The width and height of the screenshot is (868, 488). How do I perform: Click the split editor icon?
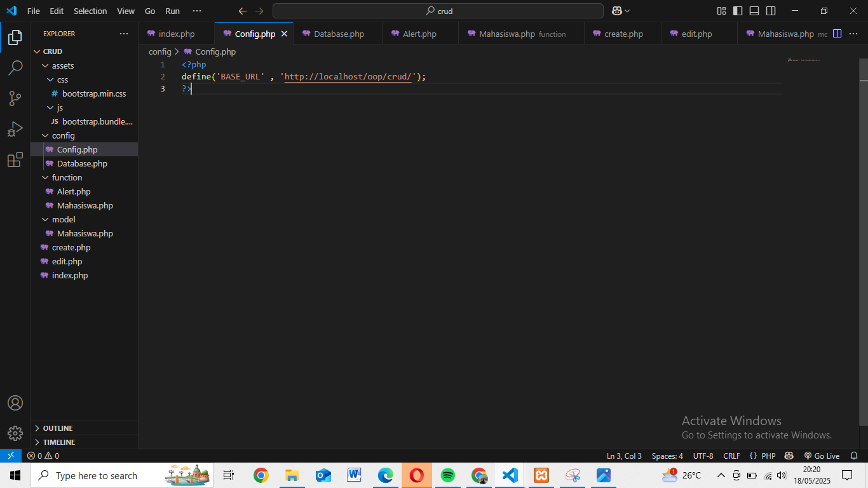(837, 34)
